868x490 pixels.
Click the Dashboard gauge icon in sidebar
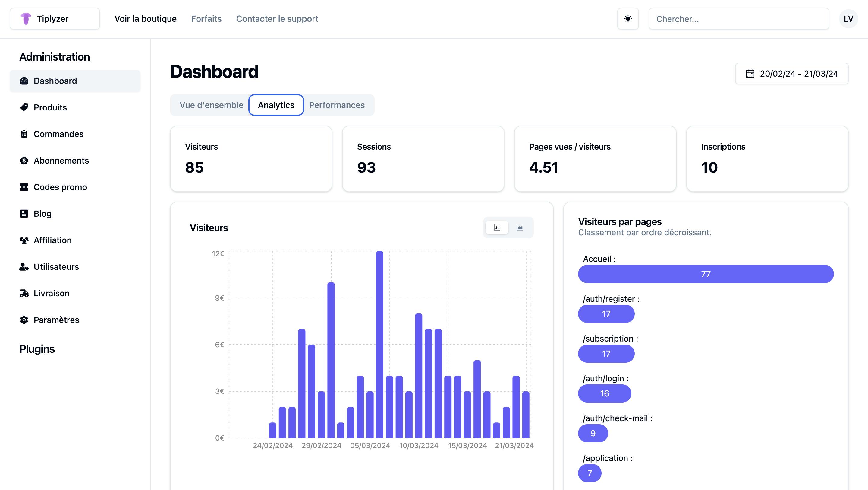pyautogui.click(x=24, y=81)
